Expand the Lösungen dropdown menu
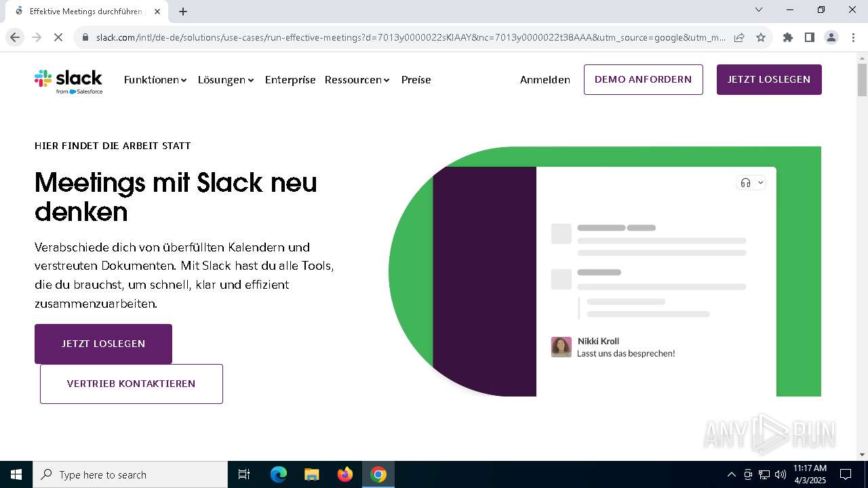Screen dimensions: 868x488 [x=226, y=80]
